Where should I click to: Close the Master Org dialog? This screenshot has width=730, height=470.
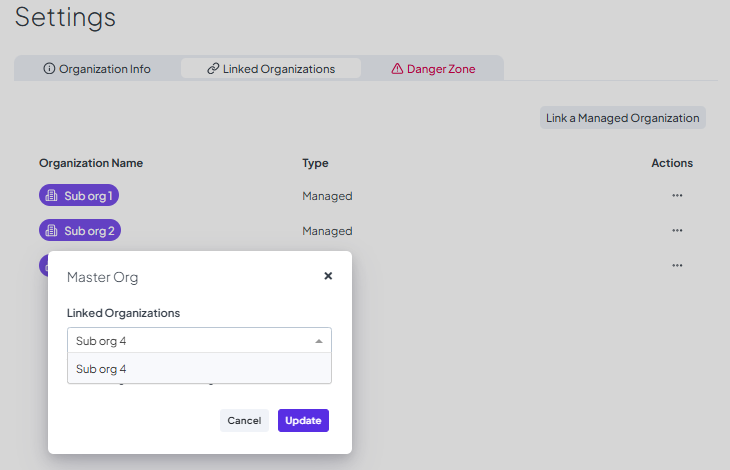point(328,276)
